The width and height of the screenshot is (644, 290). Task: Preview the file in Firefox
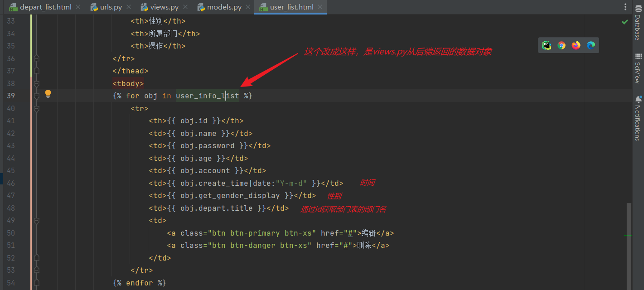[576, 45]
